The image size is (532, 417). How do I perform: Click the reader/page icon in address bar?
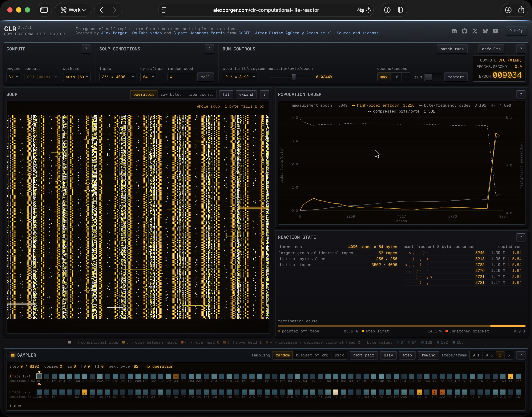coord(164,10)
